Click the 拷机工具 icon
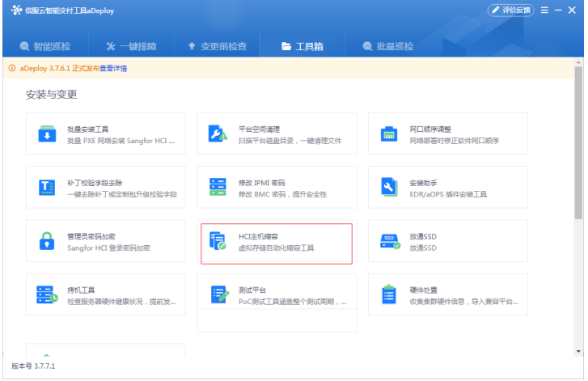 click(47, 294)
